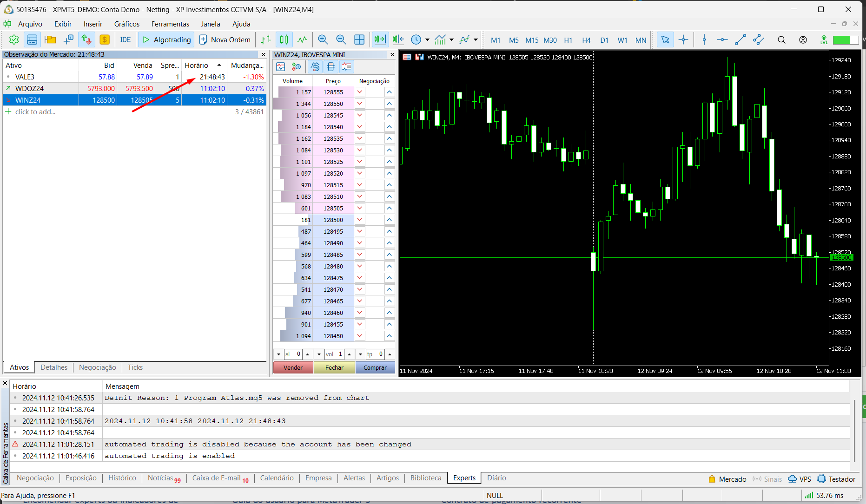Switch the chart to line chart style

tap(302, 40)
